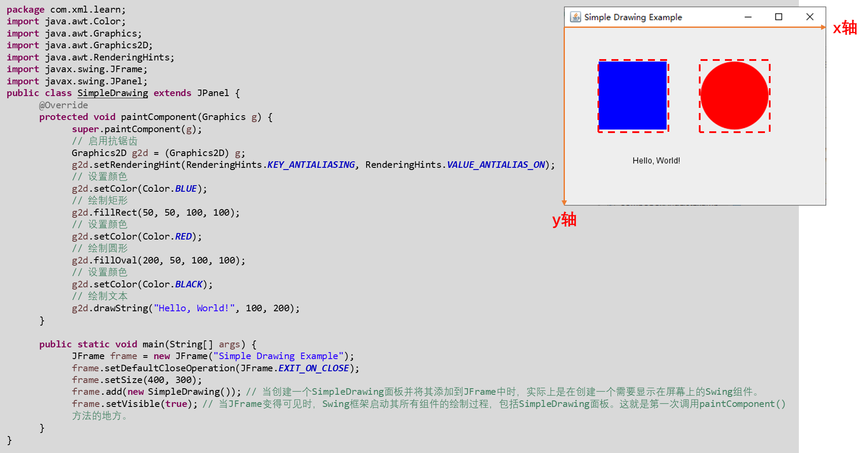Select the "import java.awt.Color;" line

tap(66, 21)
